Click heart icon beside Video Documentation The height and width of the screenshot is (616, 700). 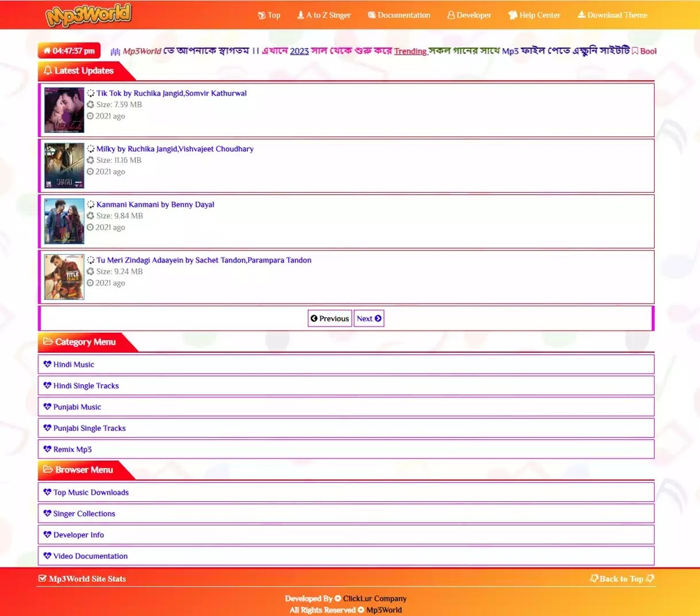tap(47, 555)
